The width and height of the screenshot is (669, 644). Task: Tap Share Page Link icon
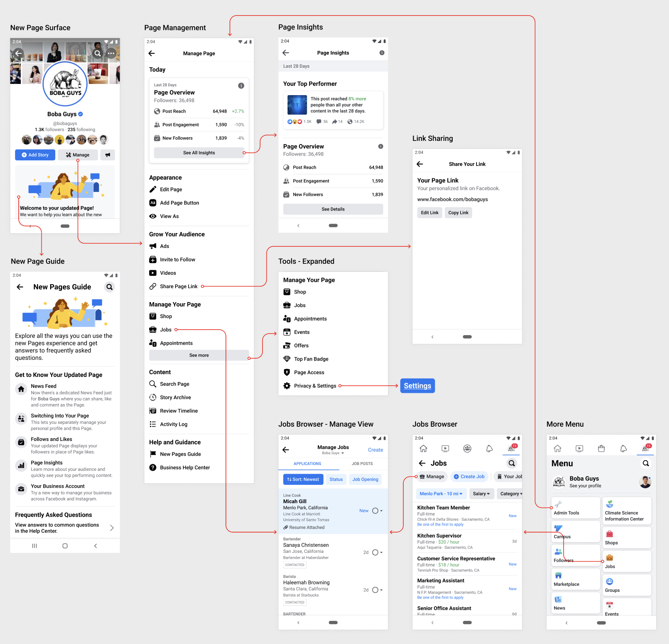153,287
